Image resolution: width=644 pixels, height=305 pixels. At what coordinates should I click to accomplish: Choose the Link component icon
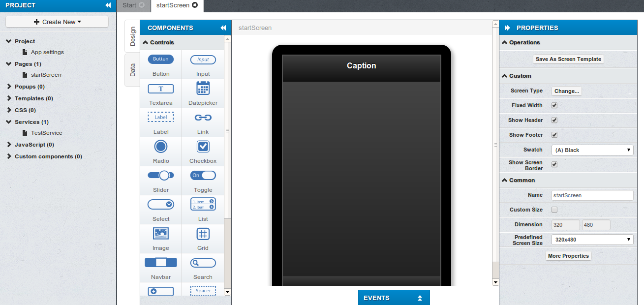(203, 118)
